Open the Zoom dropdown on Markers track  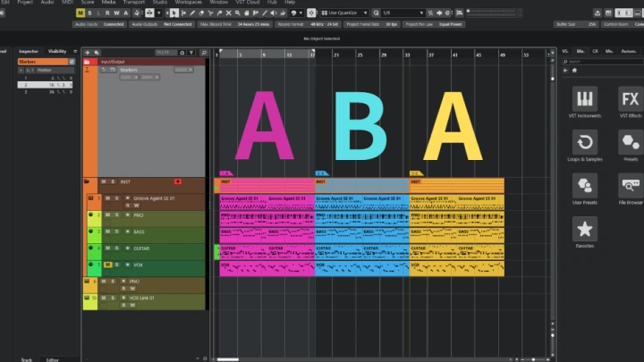(150, 77)
